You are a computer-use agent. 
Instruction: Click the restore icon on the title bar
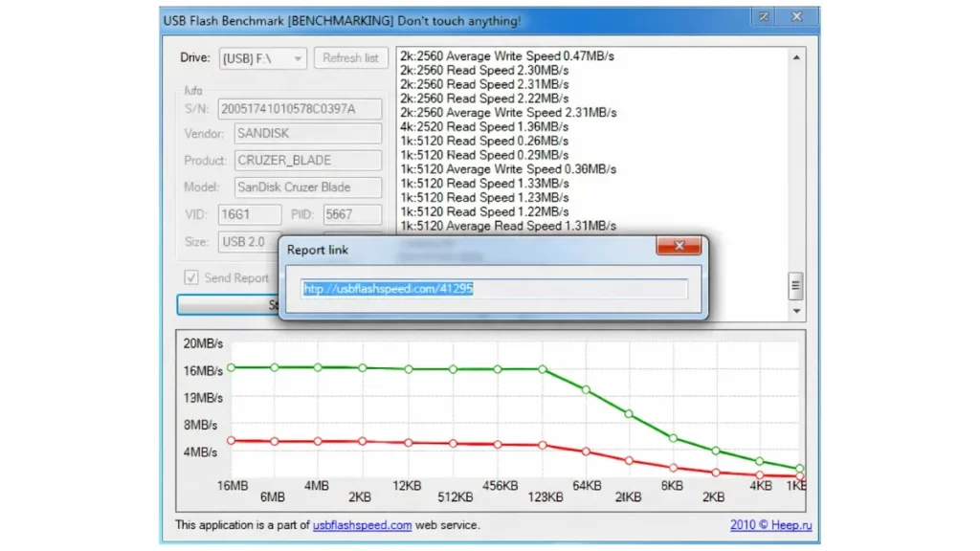tap(763, 17)
